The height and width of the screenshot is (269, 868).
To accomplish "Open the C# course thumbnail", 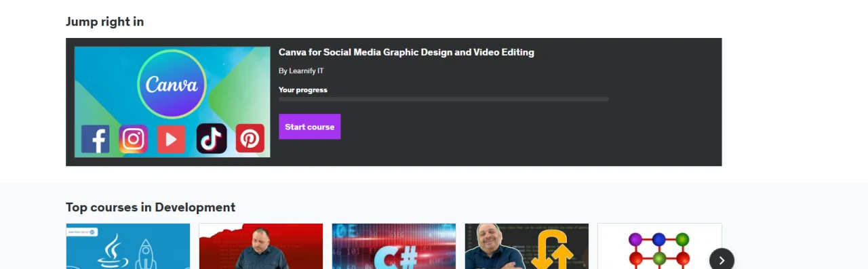I will pos(394,246).
